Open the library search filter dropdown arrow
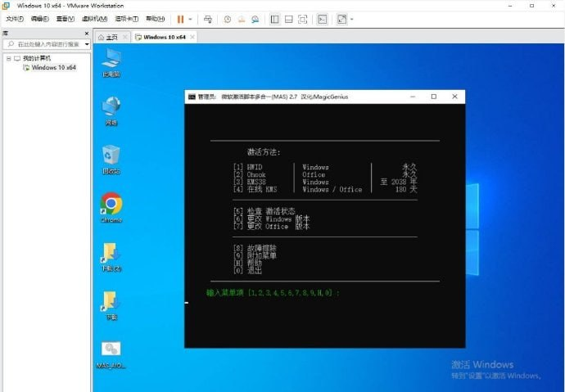This screenshot has height=392, width=565. click(x=87, y=44)
